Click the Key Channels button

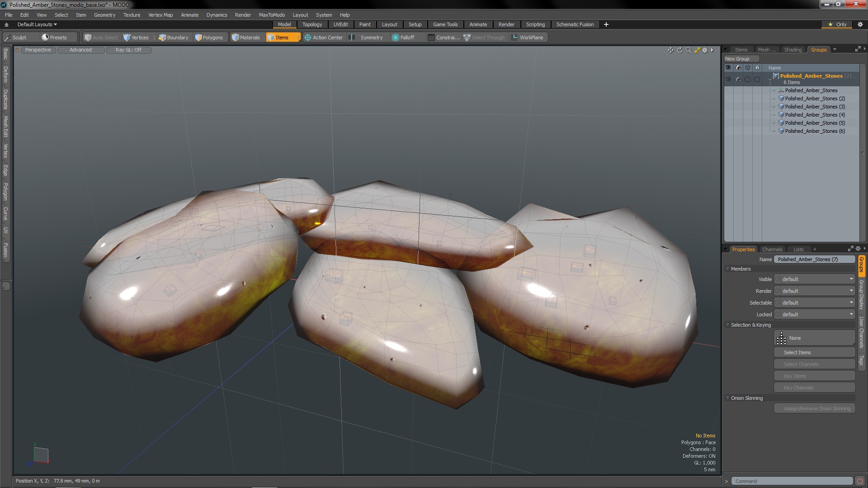click(814, 388)
